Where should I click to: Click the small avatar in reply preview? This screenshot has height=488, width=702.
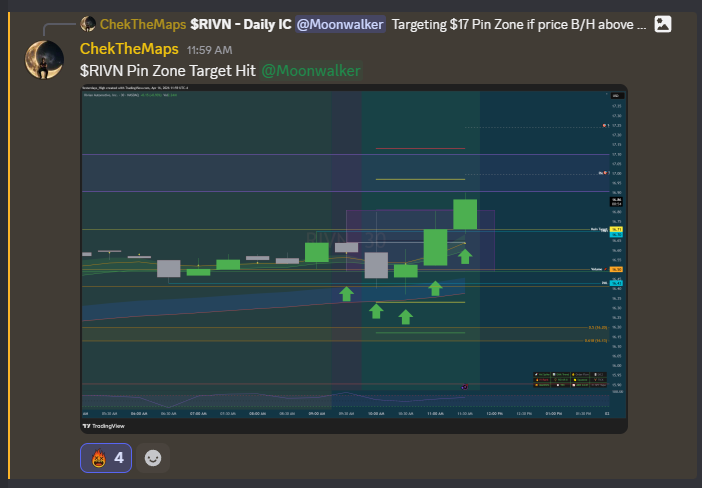88,24
